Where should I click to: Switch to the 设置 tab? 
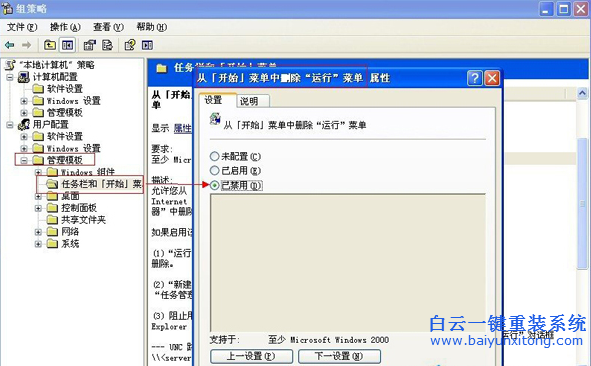tap(217, 100)
